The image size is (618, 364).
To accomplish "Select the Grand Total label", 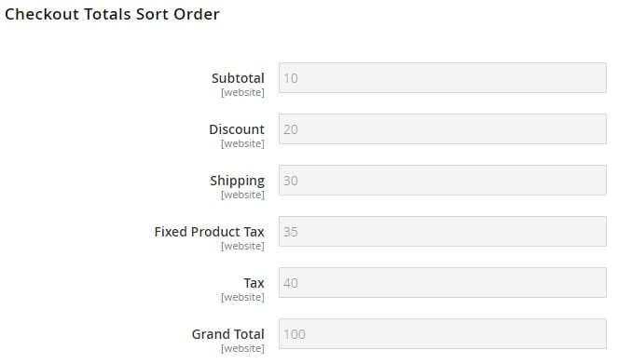I will 227,333.
